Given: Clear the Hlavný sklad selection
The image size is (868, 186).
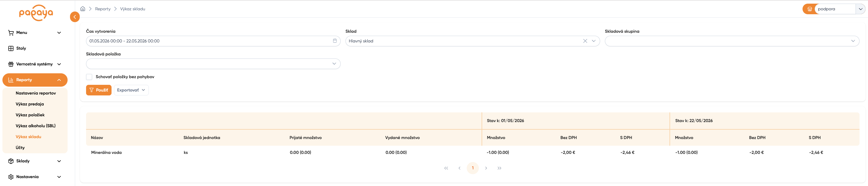Looking at the screenshot, I should [585, 41].
